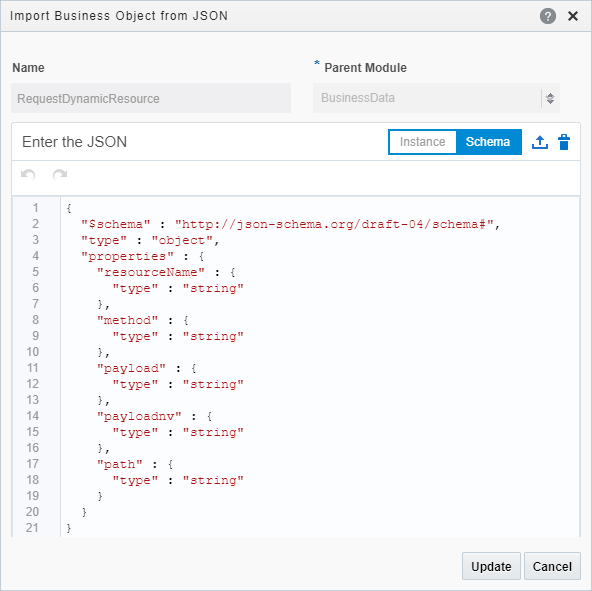
Task: Click "string" value on line 6
Action: (x=213, y=289)
